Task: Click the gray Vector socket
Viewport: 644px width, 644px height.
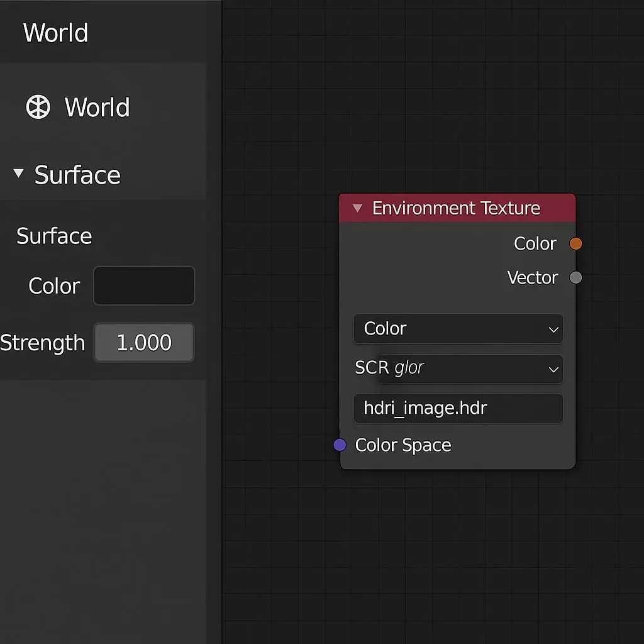Action: [575, 277]
